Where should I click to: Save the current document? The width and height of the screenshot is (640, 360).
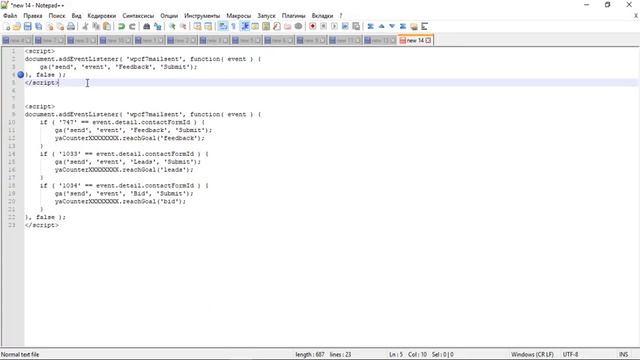point(27,27)
